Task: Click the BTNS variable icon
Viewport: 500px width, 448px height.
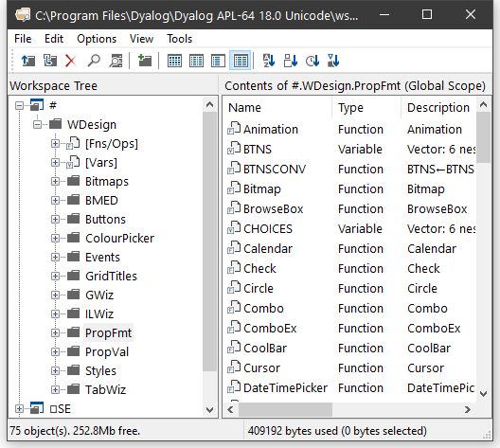Action: (x=234, y=149)
